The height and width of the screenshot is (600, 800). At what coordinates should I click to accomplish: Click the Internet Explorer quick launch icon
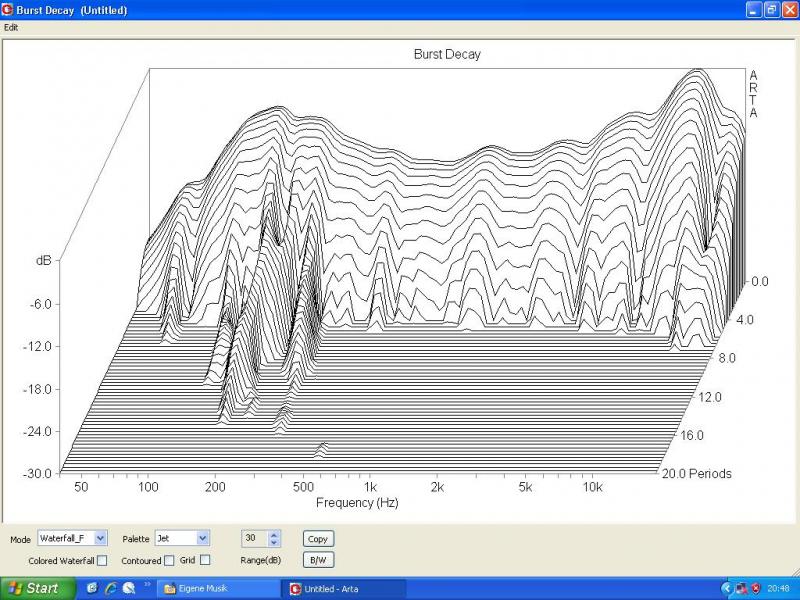tap(110, 588)
